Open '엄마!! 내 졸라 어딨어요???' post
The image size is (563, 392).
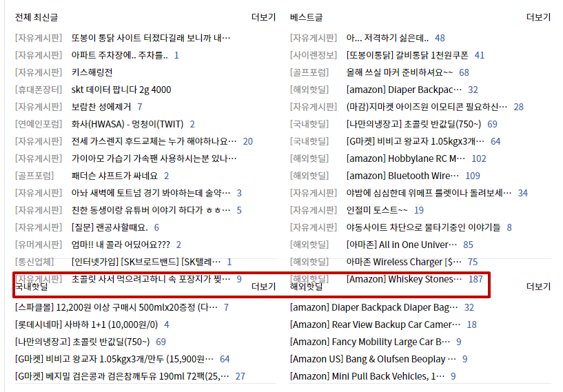[121, 245]
